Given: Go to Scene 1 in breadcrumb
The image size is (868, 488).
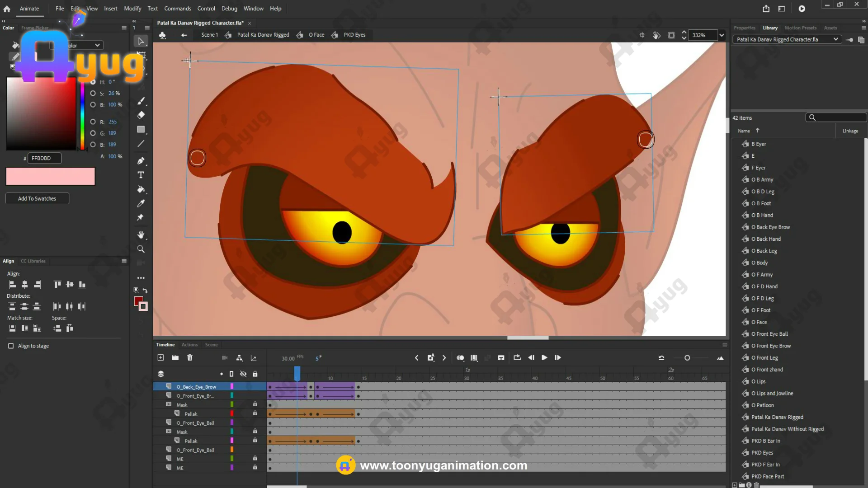Looking at the screenshot, I should pyautogui.click(x=209, y=35).
